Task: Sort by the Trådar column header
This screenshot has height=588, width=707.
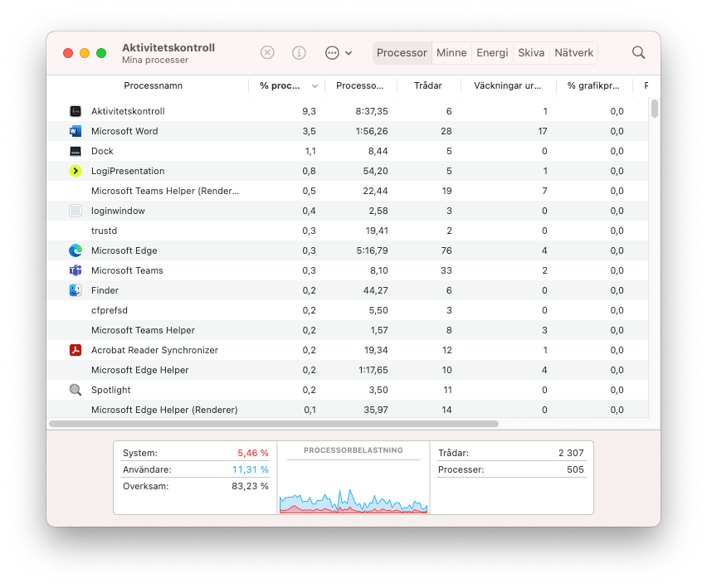Action: [x=428, y=85]
